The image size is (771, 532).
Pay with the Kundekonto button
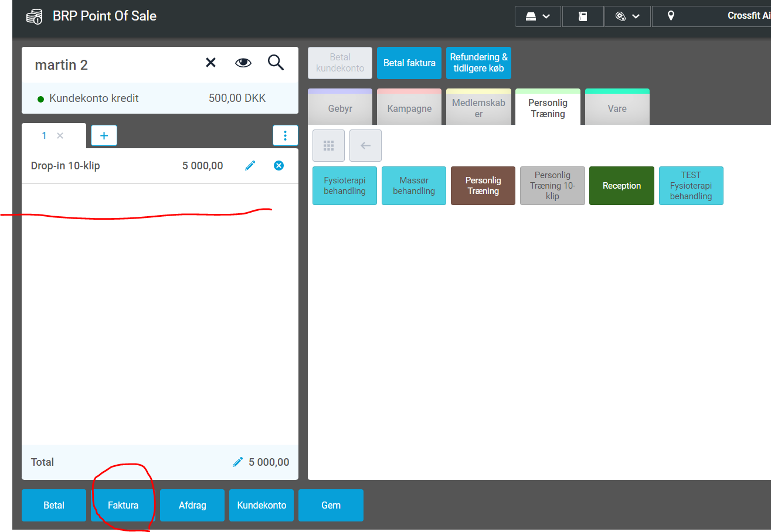pyautogui.click(x=261, y=505)
